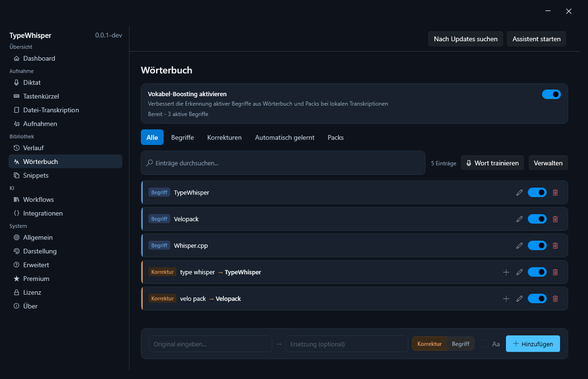This screenshot has height=379, width=588.
Task: Open Snippets in sidebar
Action: click(x=65, y=175)
